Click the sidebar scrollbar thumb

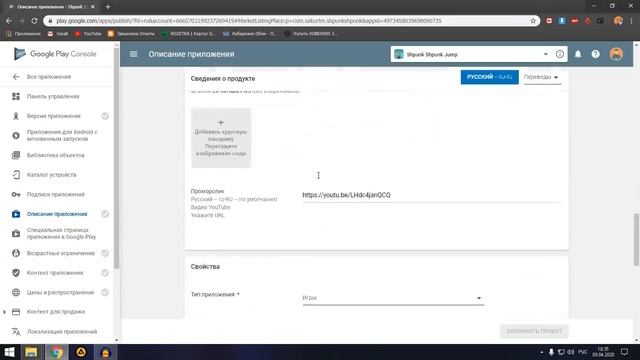(x=116, y=157)
